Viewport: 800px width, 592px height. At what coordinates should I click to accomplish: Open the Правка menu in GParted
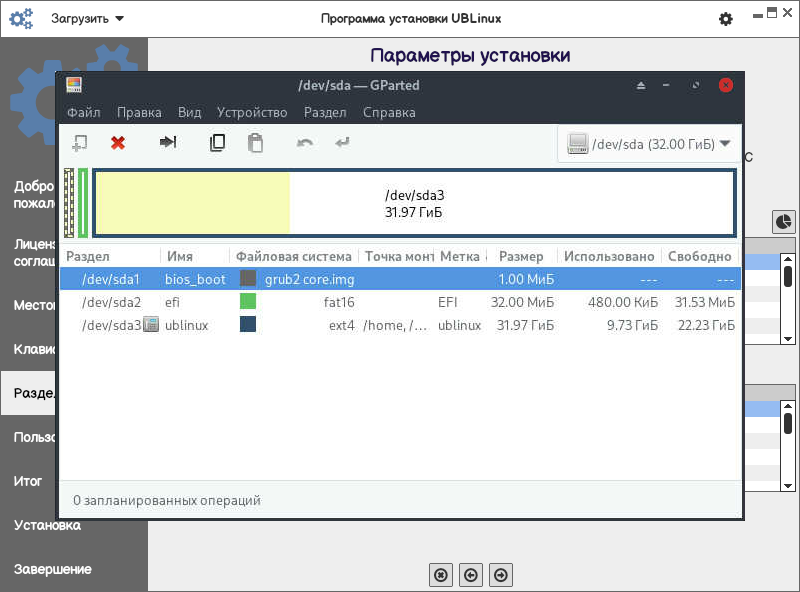139,112
